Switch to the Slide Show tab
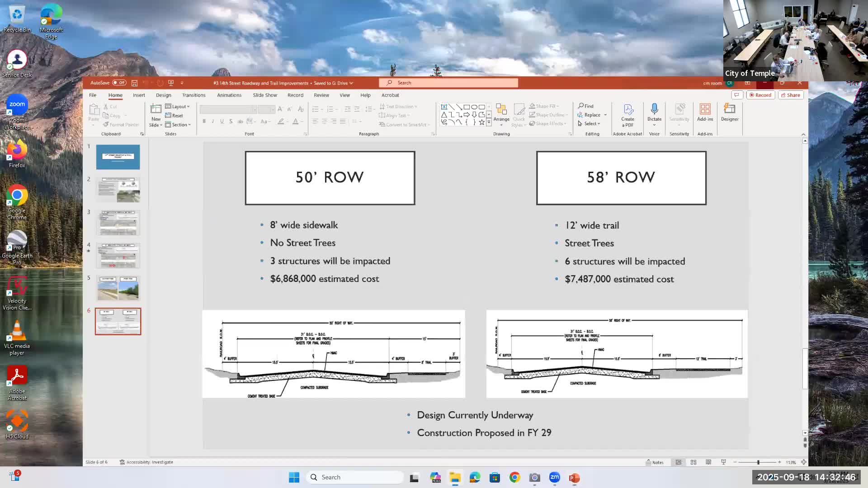868x488 pixels. [265, 95]
